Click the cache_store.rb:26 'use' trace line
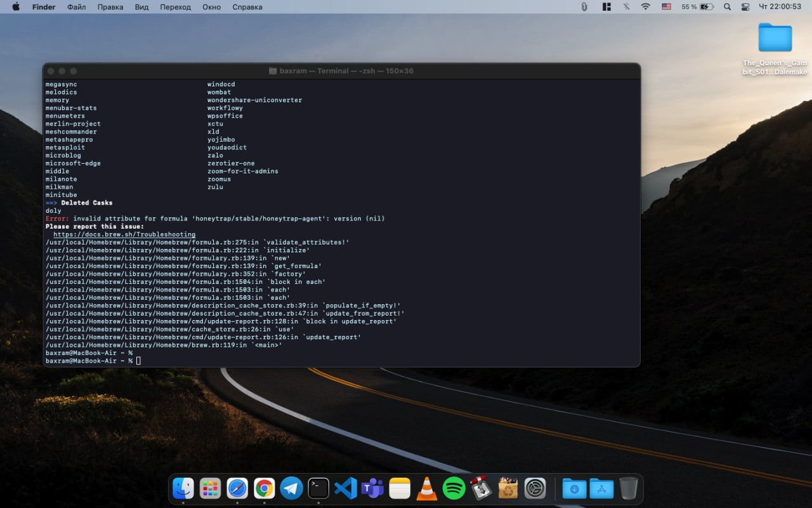The image size is (812, 508). [170, 329]
